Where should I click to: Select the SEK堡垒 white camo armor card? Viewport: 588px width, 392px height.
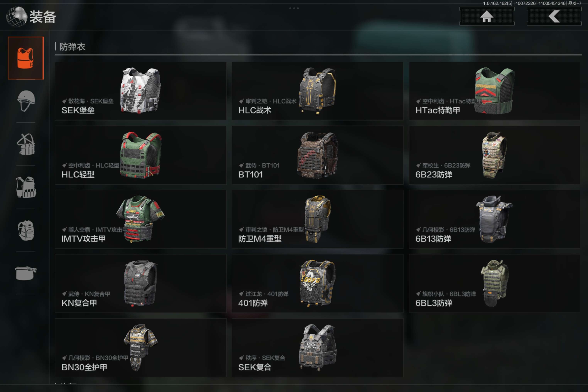(141, 91)
